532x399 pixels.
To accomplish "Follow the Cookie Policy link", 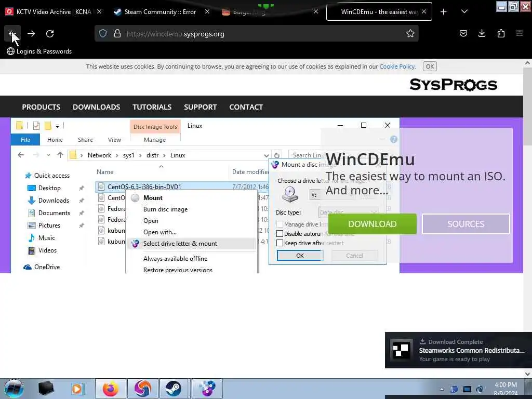I will coord(397,66).
